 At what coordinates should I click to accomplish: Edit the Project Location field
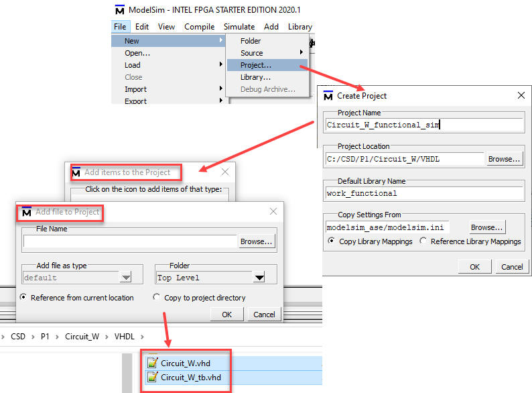(x=405, y=159)
